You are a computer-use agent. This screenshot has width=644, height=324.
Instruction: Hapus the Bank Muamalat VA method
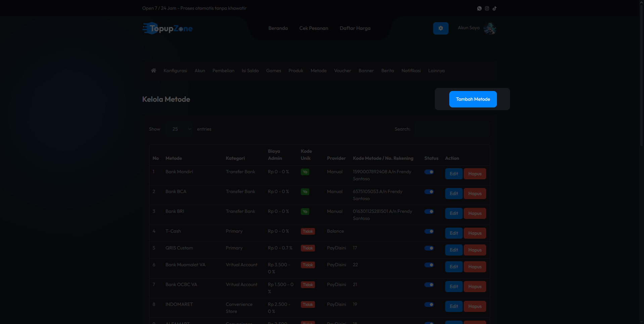pos(475,267)
